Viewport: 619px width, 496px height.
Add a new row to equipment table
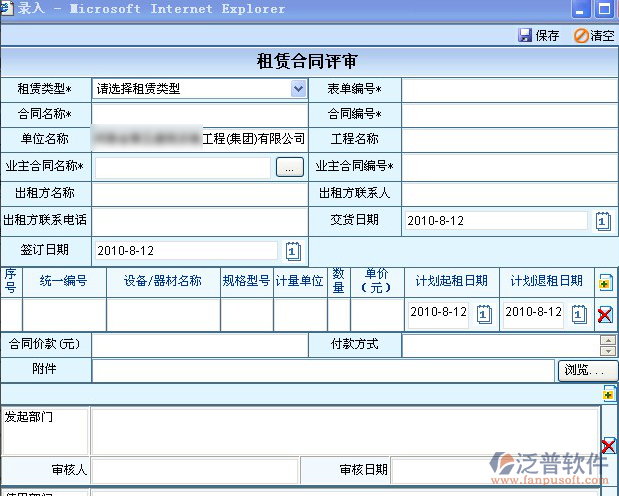[x=605, y=283]
